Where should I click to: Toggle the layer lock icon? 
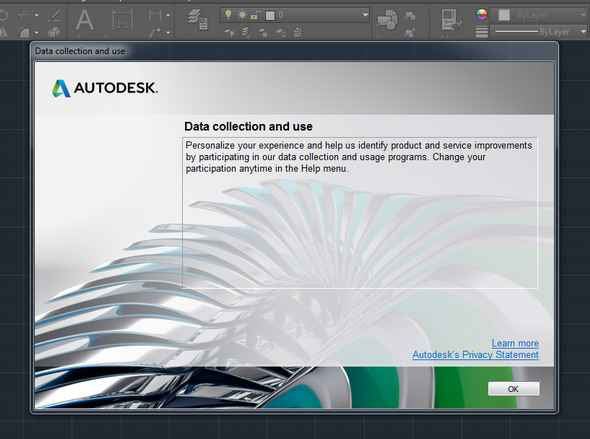click(x=254, y=15)
